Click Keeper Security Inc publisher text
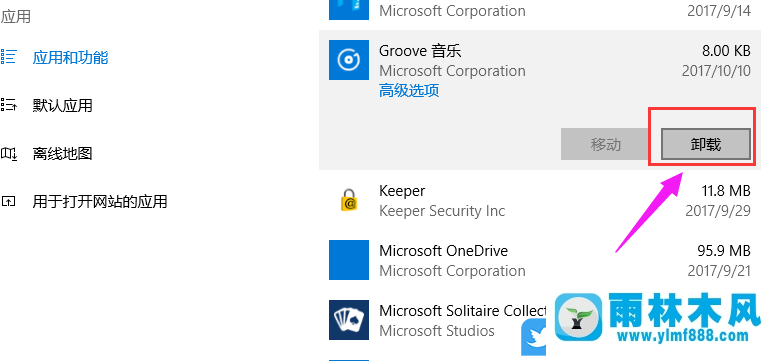The width and height of the screenshot is (774, 361). (442, 211)
